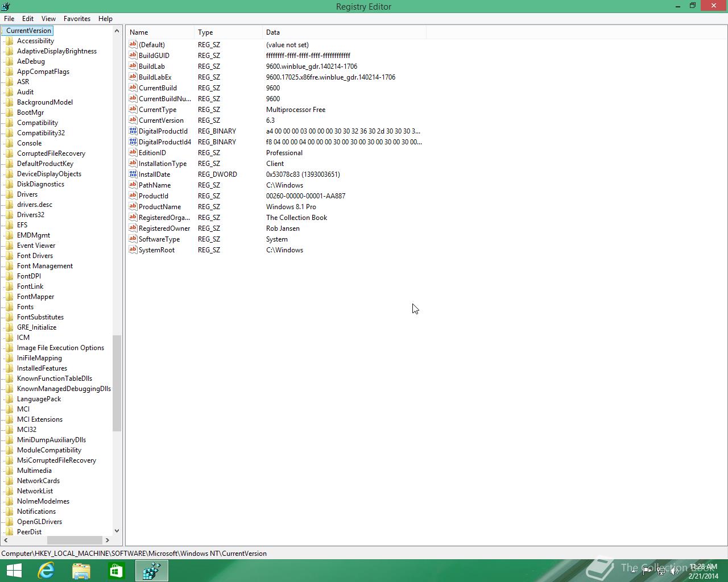Screen dimensions: 728x582
Task: Open File Explorer from taskbar
Action: pos(81,571)
